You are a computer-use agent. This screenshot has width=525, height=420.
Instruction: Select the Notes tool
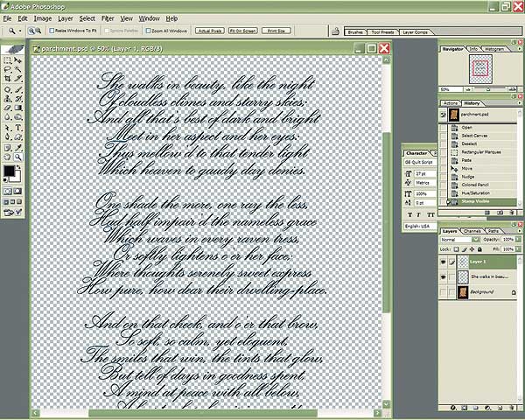click(x=7, y=148)
